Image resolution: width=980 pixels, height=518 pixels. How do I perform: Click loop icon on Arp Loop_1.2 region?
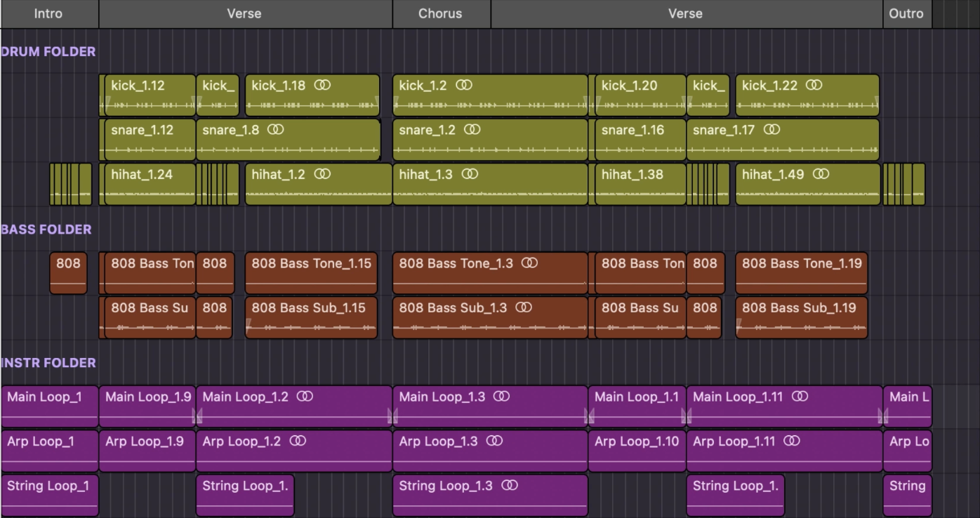[298, 441]
